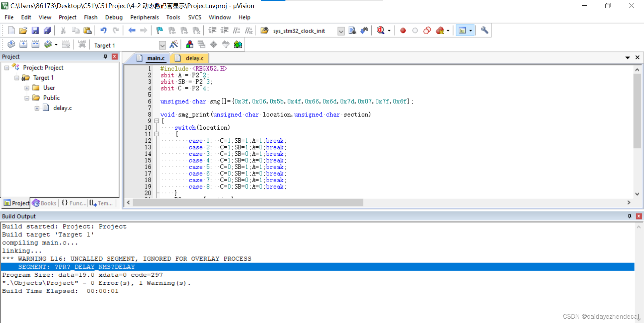Open the Functions panel
The width and height of the screenshot is (644, 323).
coord(73,203)
